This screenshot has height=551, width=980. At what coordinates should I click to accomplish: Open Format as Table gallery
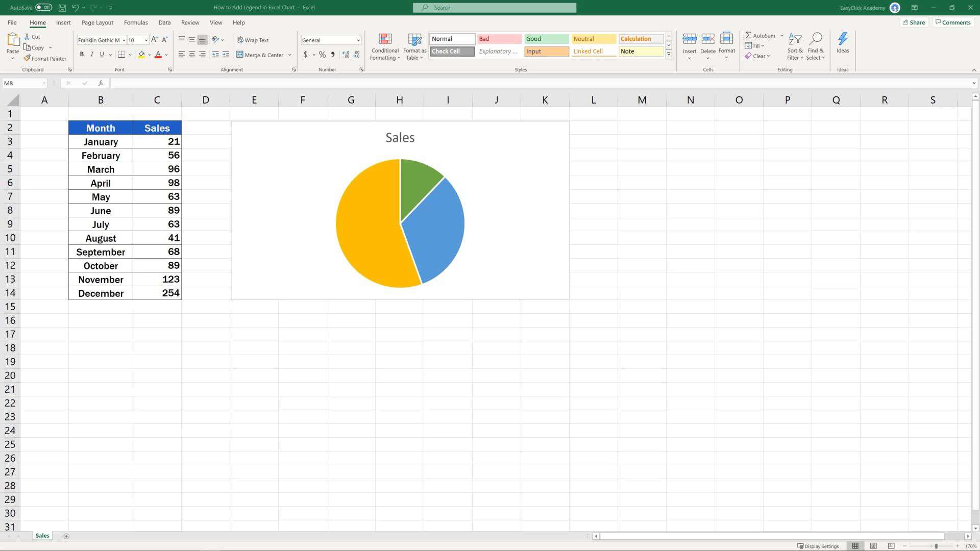(414, 47)
